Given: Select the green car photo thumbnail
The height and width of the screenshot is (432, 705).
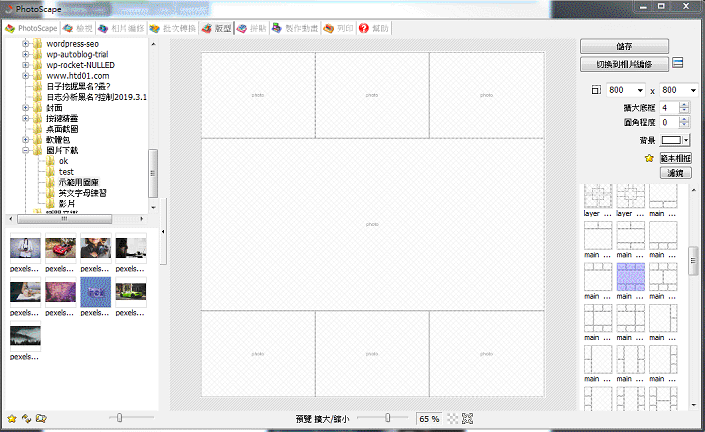Looking at the screenshot, I should [x=131, y=292].
